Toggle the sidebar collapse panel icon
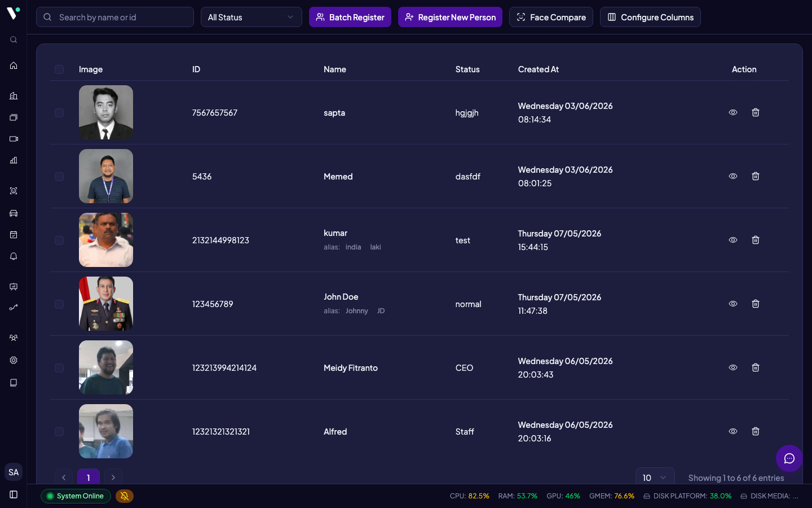The width and height of the screenshot is (812, 508). click(14, 494)
